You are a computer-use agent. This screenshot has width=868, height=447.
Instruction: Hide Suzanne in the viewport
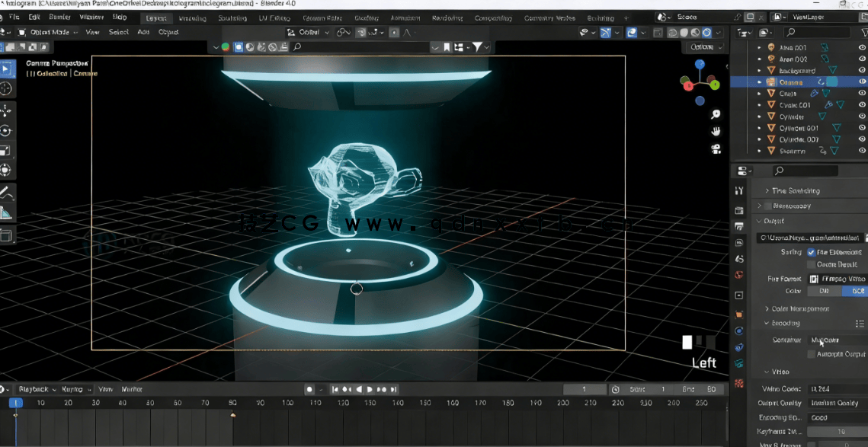(x=862, y=150)
